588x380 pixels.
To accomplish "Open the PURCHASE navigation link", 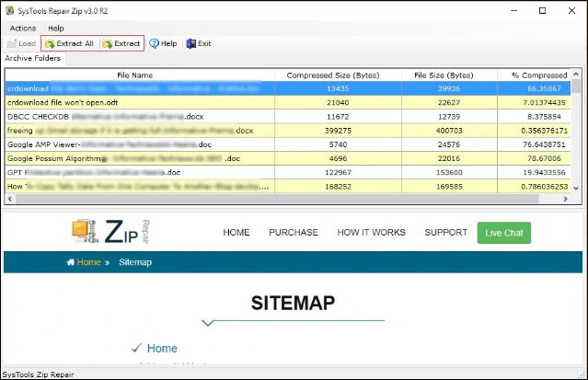I will tap(294, 233).
